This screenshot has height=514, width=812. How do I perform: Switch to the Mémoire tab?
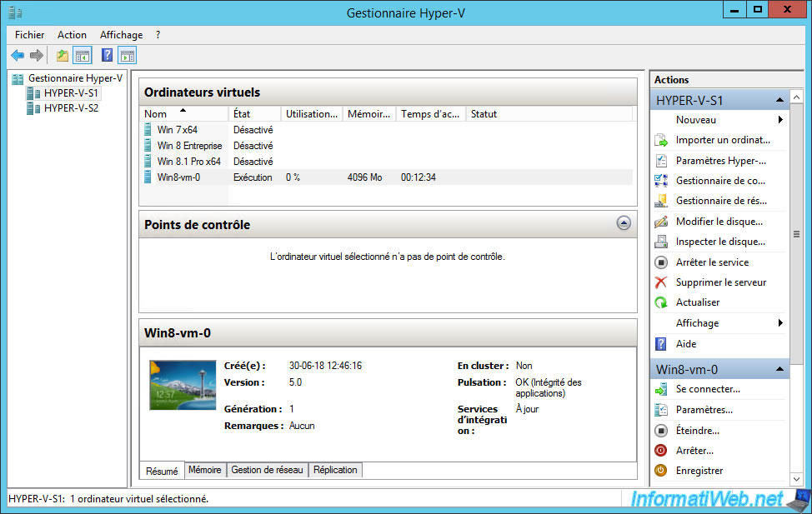(x=204, y=470)
